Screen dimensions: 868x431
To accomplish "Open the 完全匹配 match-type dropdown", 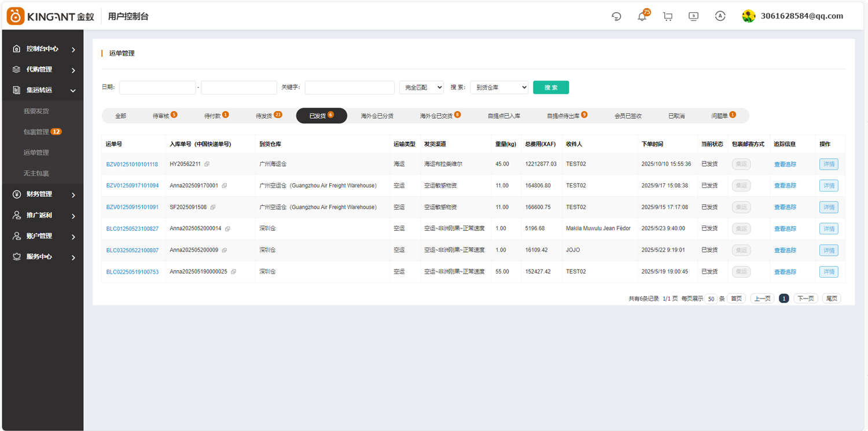I will point(421,87).
